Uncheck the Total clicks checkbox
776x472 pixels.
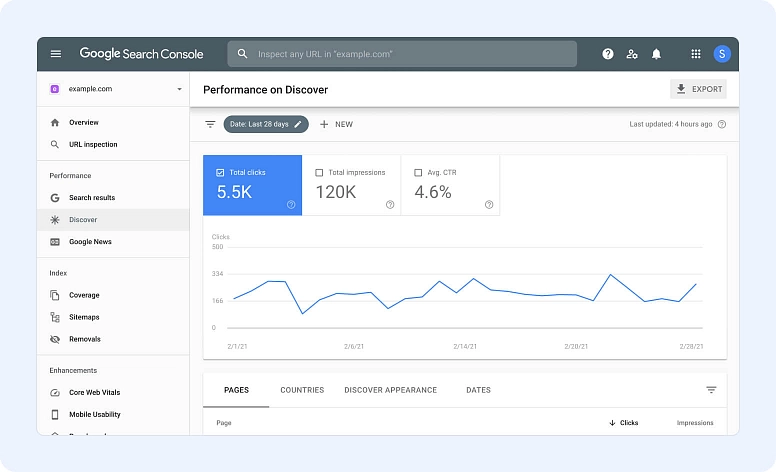[x=220, y=173]
